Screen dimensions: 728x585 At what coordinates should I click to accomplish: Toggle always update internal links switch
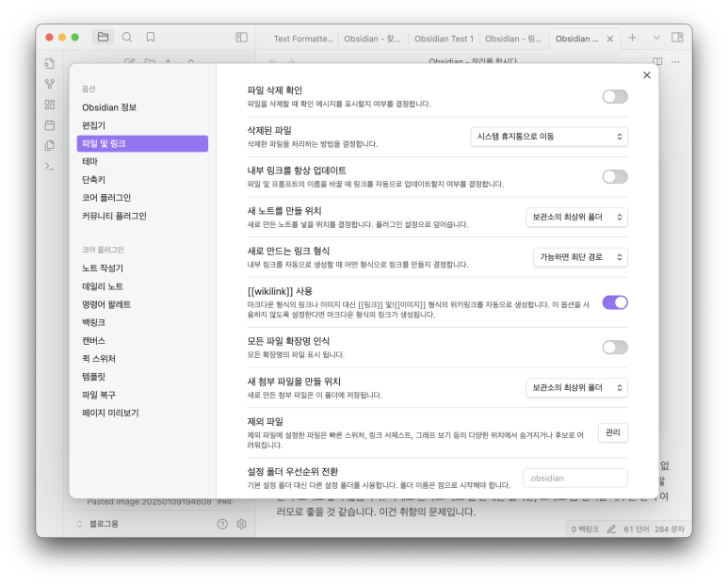615,177
